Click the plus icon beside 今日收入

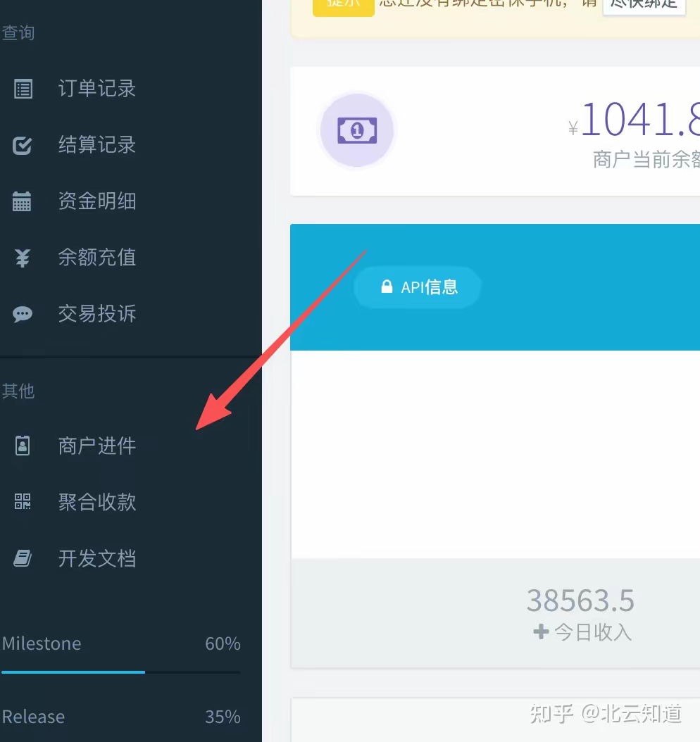coord(541,632)
